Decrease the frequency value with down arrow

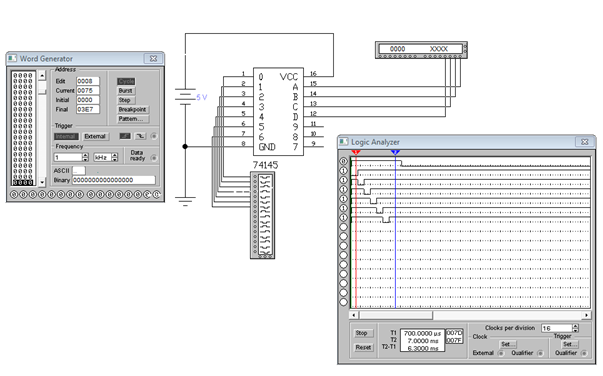[x=85, y=160]
